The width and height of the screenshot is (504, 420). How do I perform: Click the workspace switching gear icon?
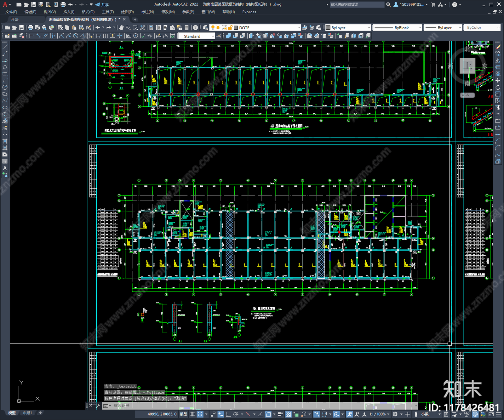pos(395,414)
